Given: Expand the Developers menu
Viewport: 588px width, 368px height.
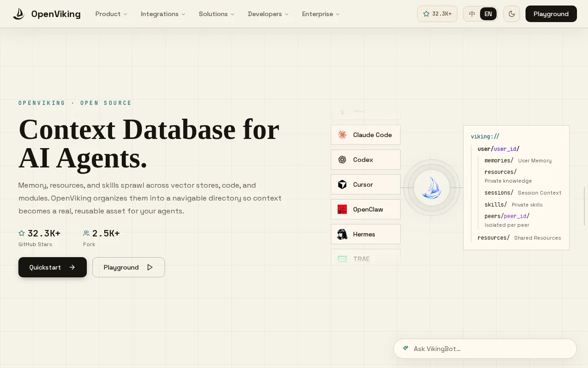Looking at the screenshot, I should [268, 14].
